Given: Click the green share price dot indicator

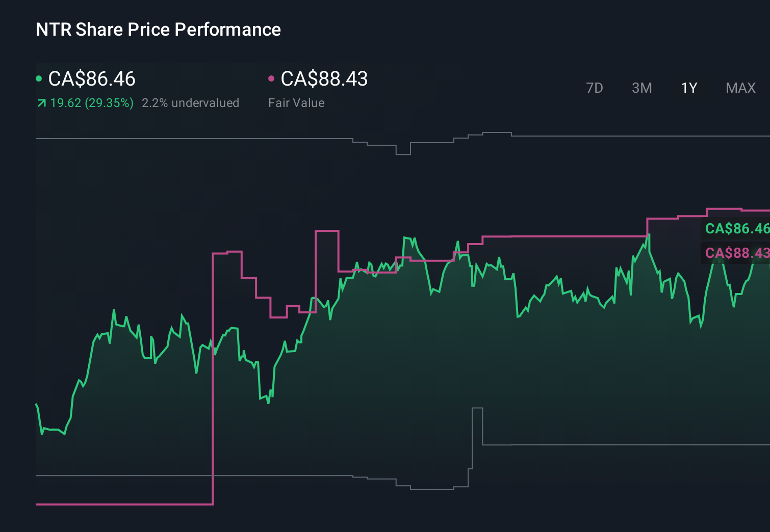Looking at the screenshot, I should click(40, 78).
